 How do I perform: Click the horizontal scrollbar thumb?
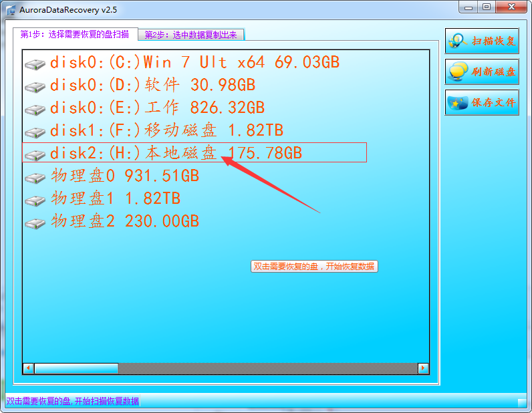click(76, 368)
